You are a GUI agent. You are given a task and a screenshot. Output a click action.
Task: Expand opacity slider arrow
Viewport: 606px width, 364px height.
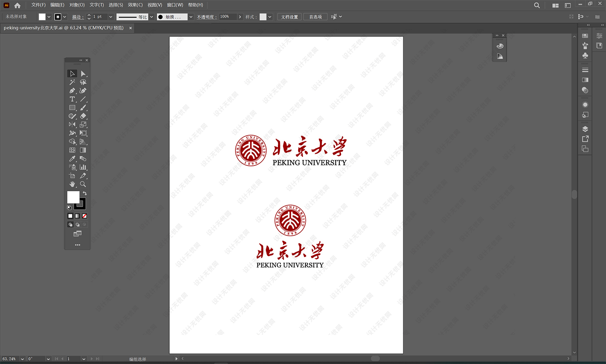(x=240, y=17)
